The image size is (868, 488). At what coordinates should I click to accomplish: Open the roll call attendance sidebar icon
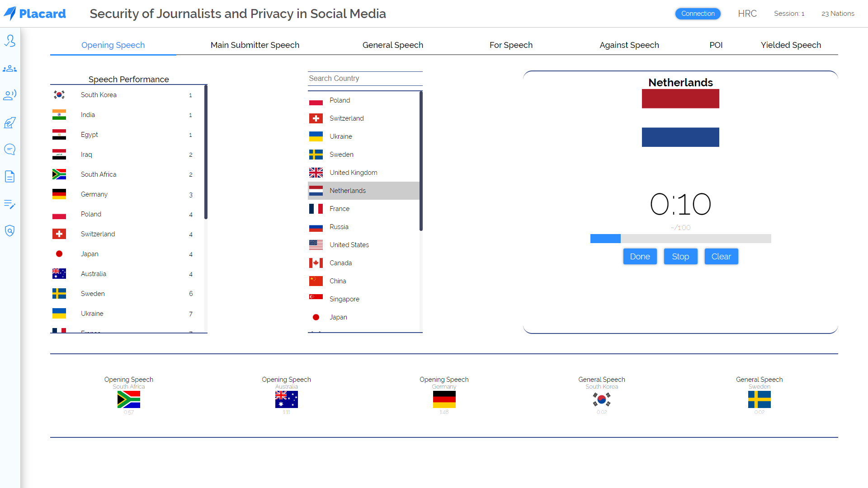10,41
